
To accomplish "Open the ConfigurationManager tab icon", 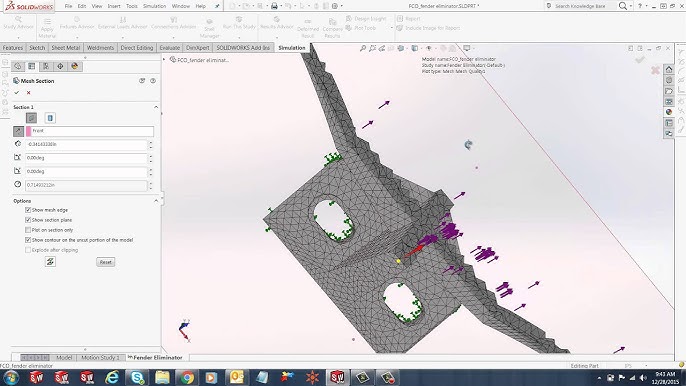I will (x=46, y=66).
